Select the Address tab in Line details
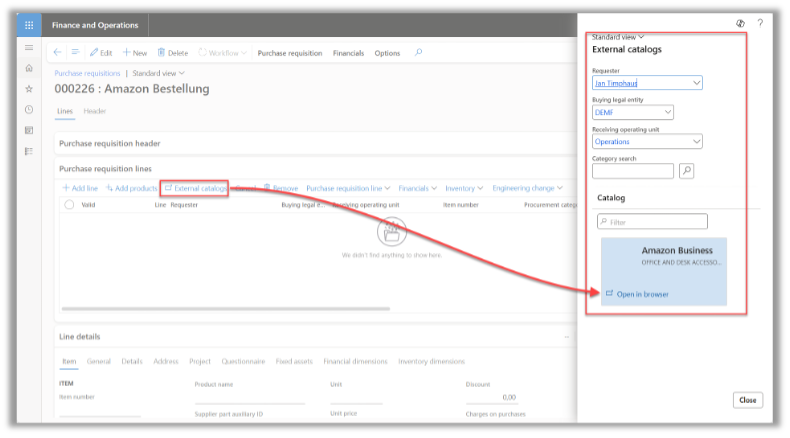The width and height of the screenshot is (790, 438). click(x=166, y=361)
